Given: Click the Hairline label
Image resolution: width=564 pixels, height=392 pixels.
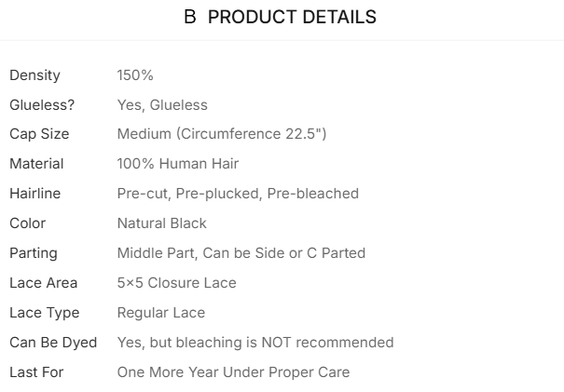Looking at the screenshot, I should [36, 194].
